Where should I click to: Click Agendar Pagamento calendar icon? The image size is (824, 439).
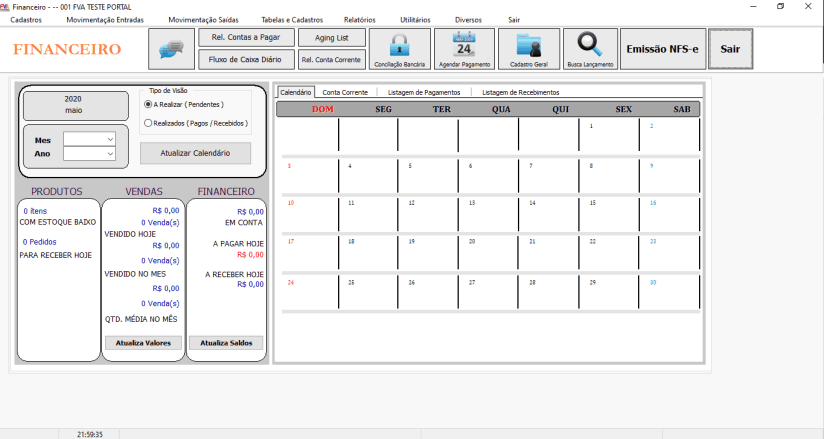coord(464,46)
